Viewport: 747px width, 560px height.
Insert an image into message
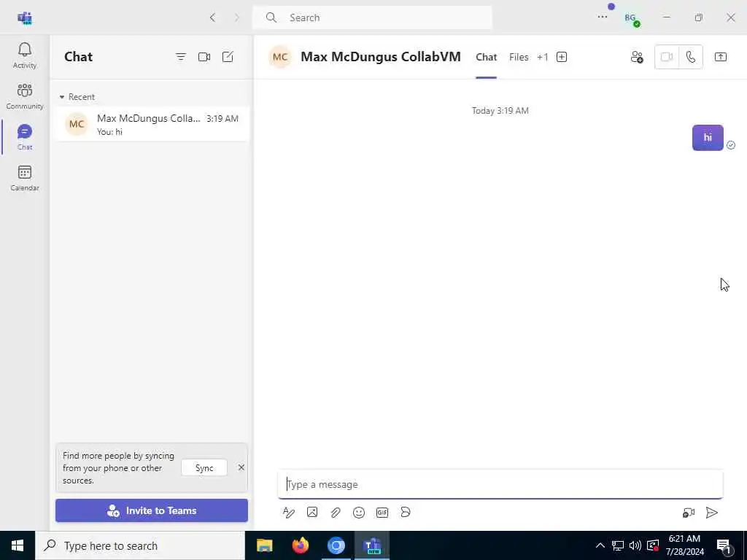point(312,513)
